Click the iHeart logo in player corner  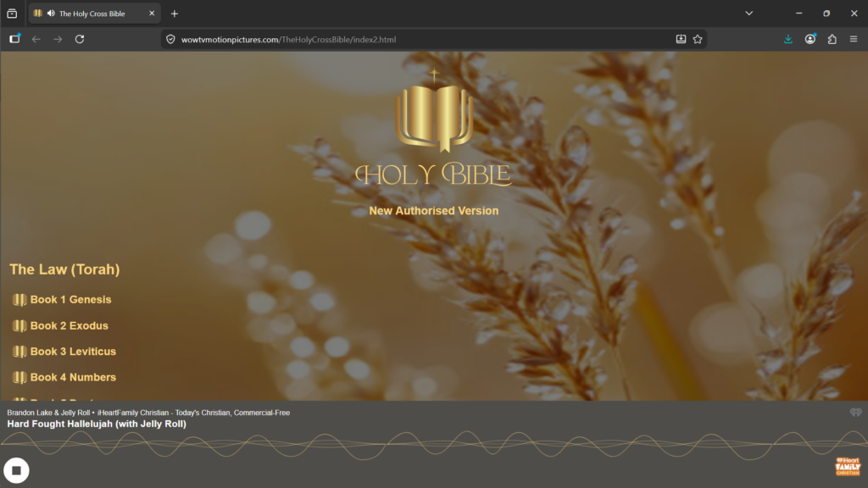pos(855,413)
